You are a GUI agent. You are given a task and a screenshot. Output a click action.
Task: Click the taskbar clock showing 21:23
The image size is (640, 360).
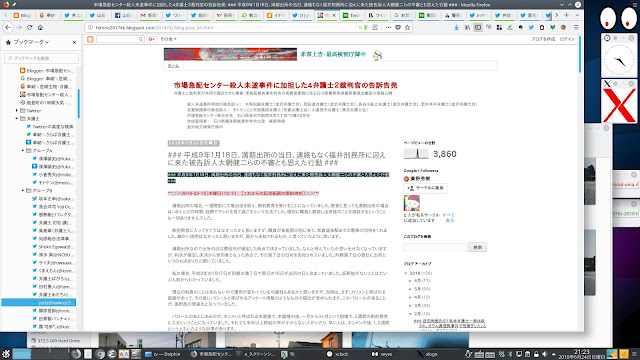(x=582, y=354)
